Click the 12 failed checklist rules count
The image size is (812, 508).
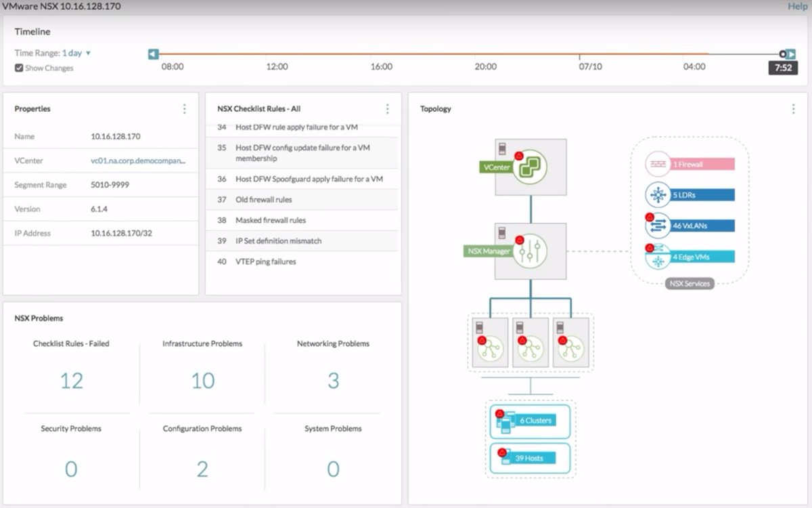[71, 381]
